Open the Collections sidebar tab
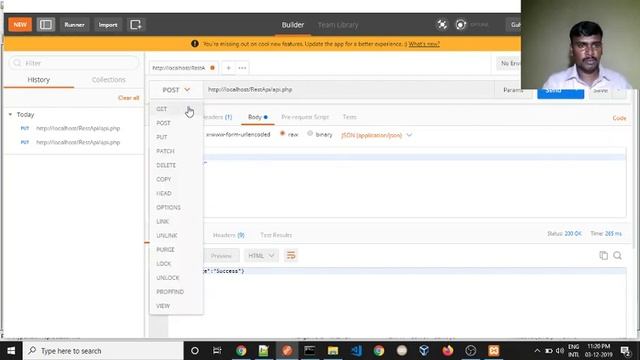This screenshot has height=360, width=640. click(109, 80)
